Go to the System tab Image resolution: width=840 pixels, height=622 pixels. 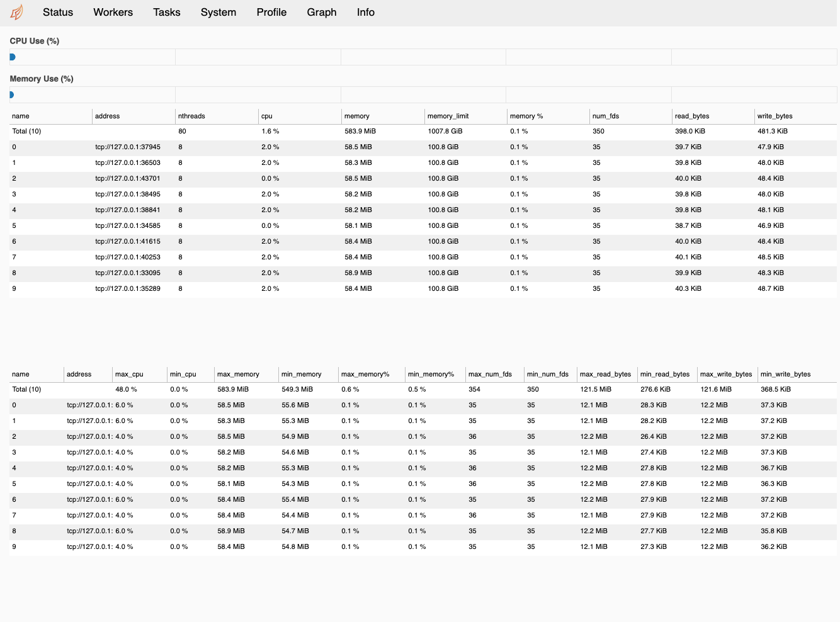tap(219, 12)
